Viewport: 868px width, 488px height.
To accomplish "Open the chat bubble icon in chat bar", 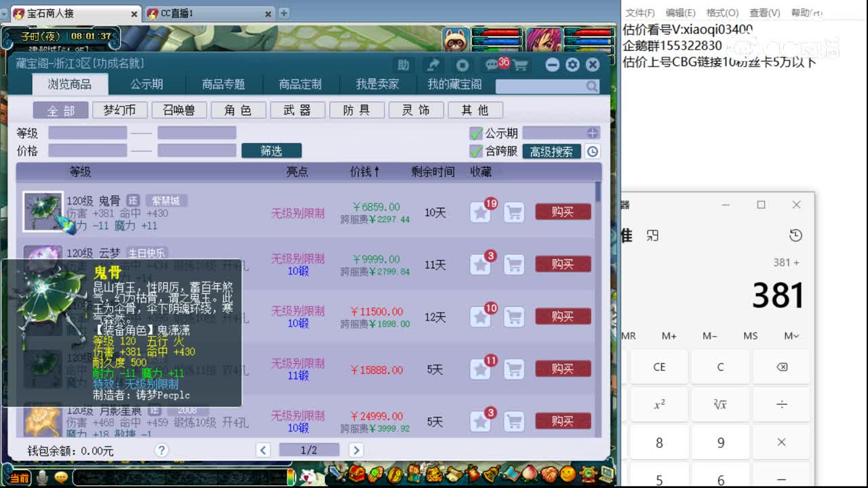I will 61,478.
